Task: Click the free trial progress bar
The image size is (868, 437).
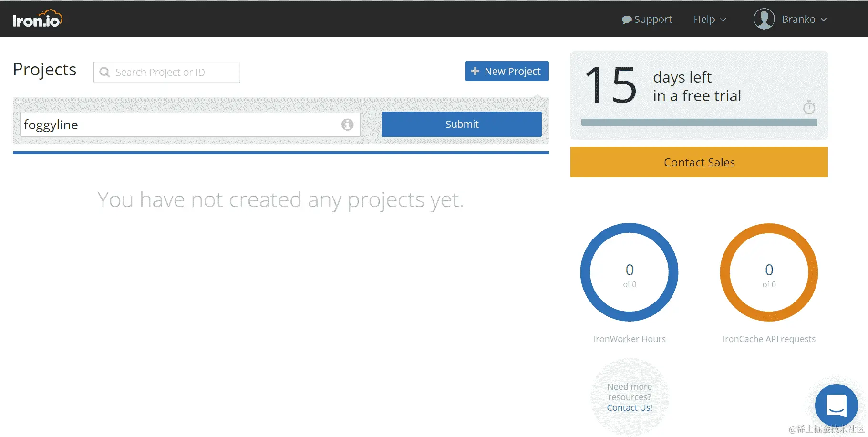Action: tap(699, 123)
